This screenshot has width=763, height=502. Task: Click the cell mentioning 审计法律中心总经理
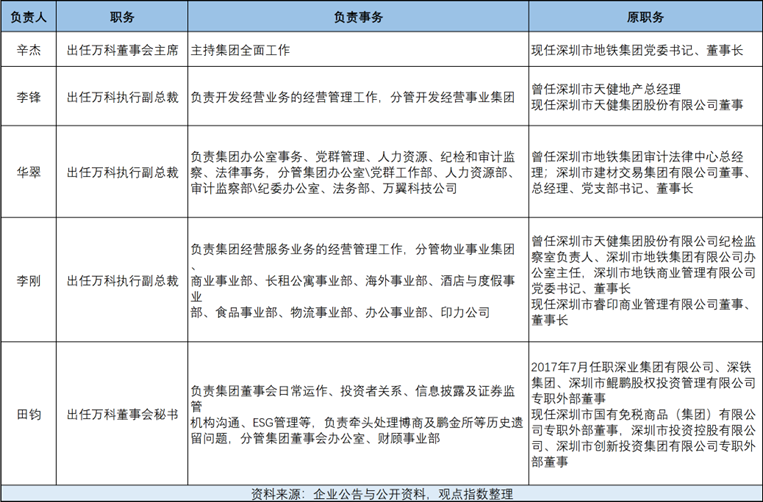[x=645, y=172]
